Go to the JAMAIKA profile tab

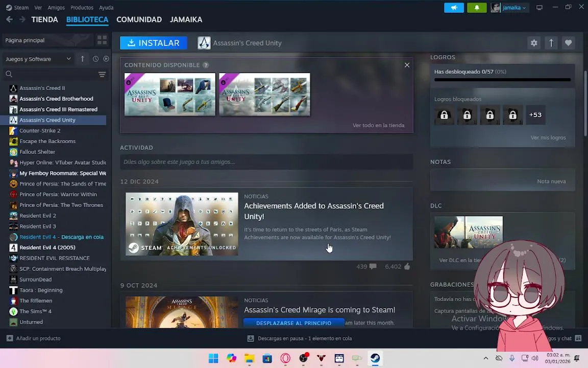click(x=186, y=19)
